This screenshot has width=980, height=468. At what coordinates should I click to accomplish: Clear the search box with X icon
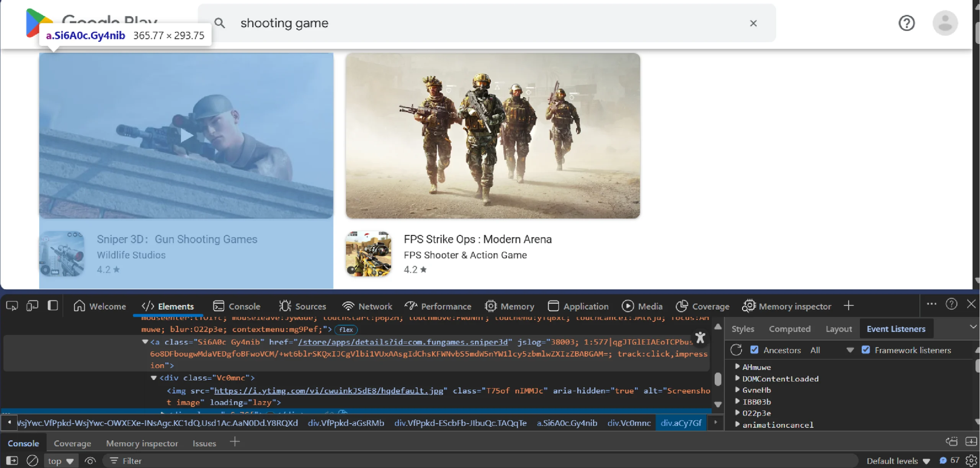point(753,23)
